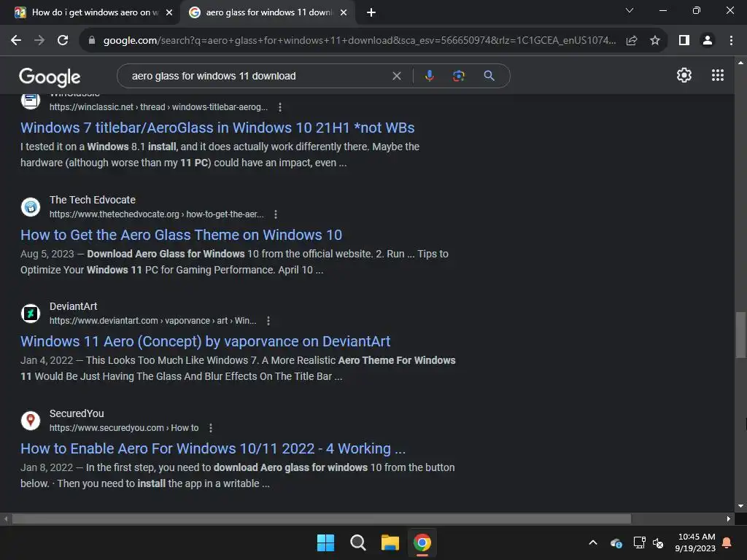747x560 pixels.
Task: Open the OneDrive cloud tray icon
Action: (616, 542)
